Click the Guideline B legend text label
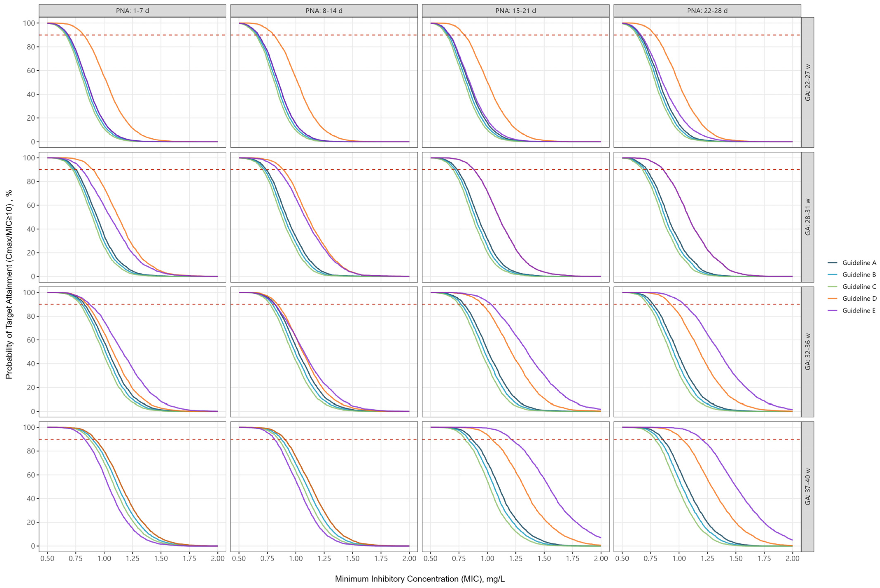Screen dimensions: 880x588 [859, 275]
